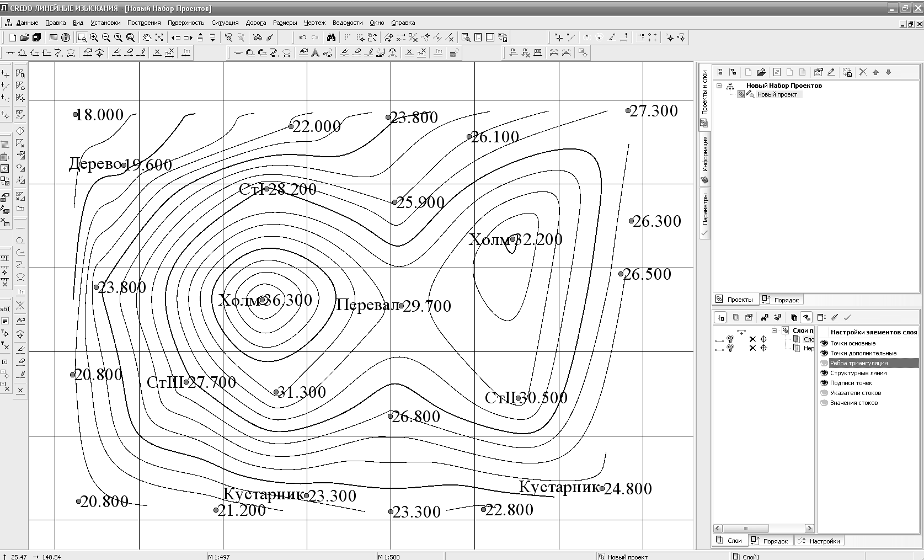Click the glasses icon in main toolbar
Viewport: 924px width, 560px height.
(258, 38)
